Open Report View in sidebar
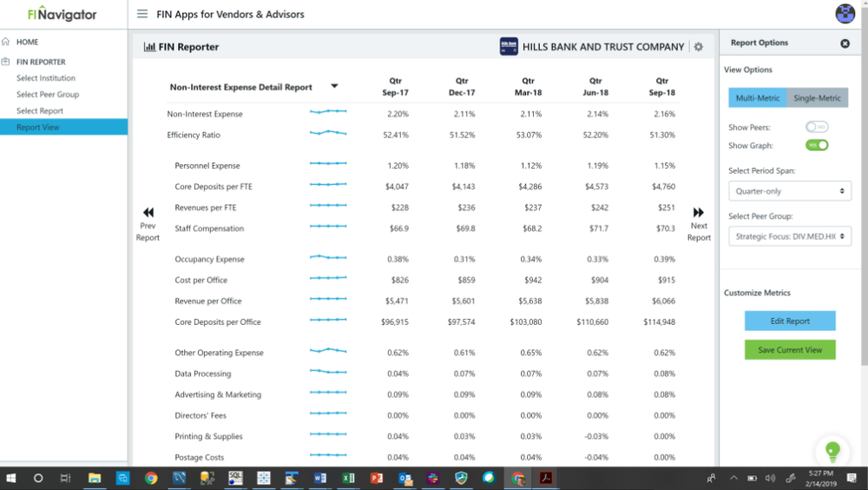Image resolution: width=868 pixels, height=490 pixels. pyautogui.click(x=63, y=127)
